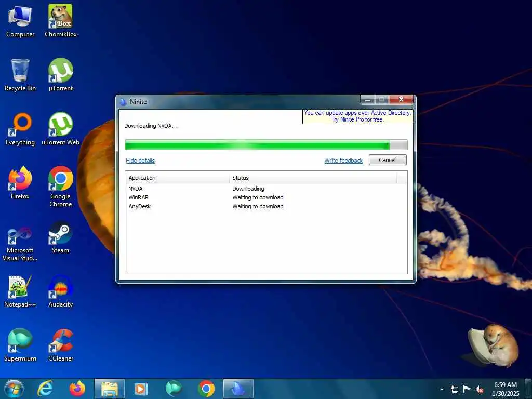Select the NVDA row
This screenshot has height=399, width=532.
click(266, 189)
